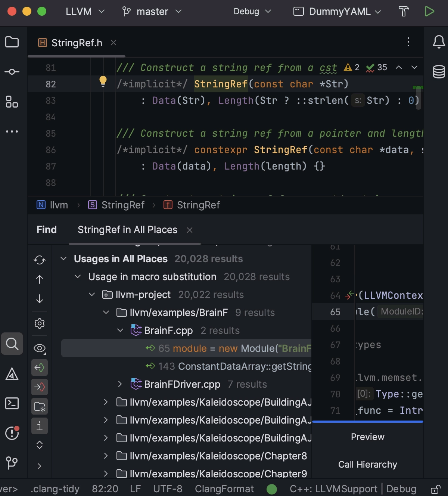Open the Git tool window icon
This screenshot has height=496, width=448.
point(12,463)
